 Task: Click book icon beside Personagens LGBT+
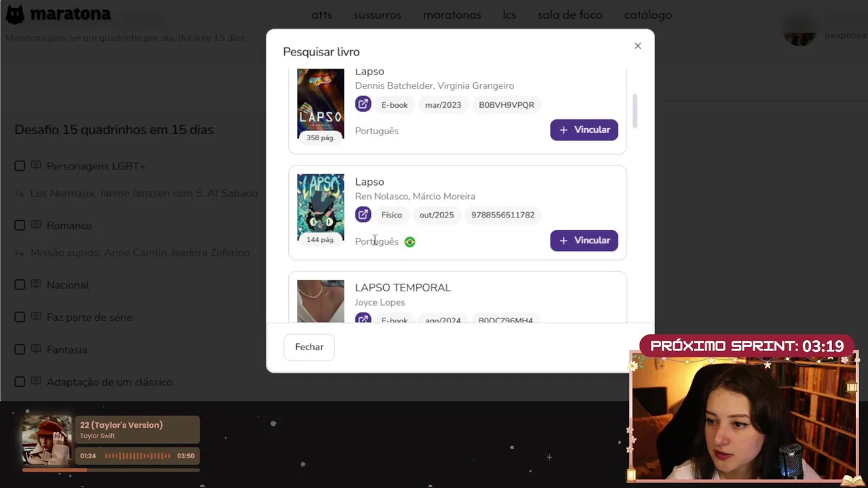tap(36, 166)
